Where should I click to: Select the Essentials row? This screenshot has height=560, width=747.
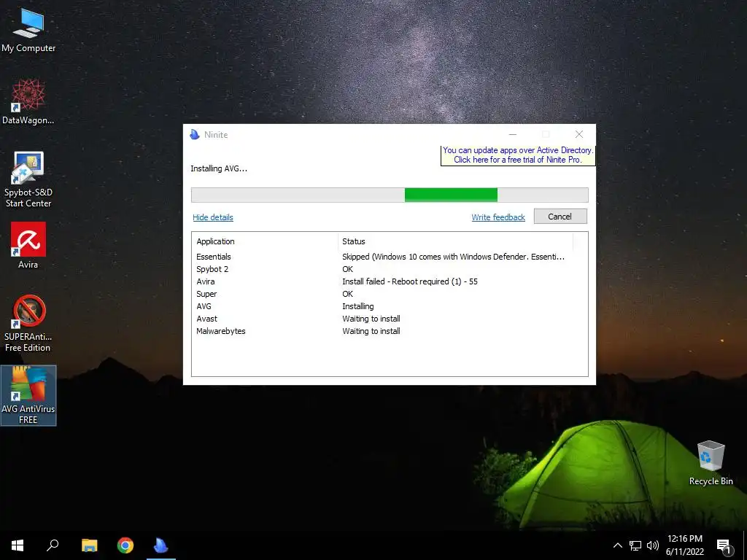pyautogui.click(x=390, y=257)
